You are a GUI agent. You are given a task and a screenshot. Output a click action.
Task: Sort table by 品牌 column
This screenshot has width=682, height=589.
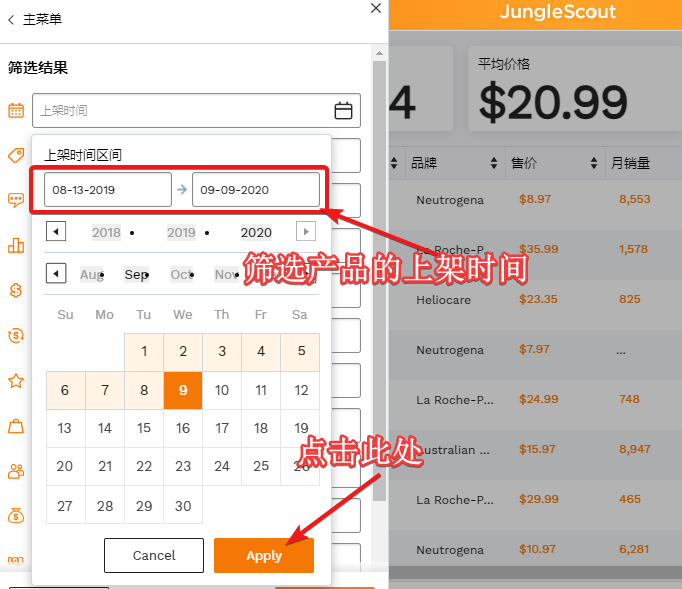pyautogui.click(x=493, y=163)
